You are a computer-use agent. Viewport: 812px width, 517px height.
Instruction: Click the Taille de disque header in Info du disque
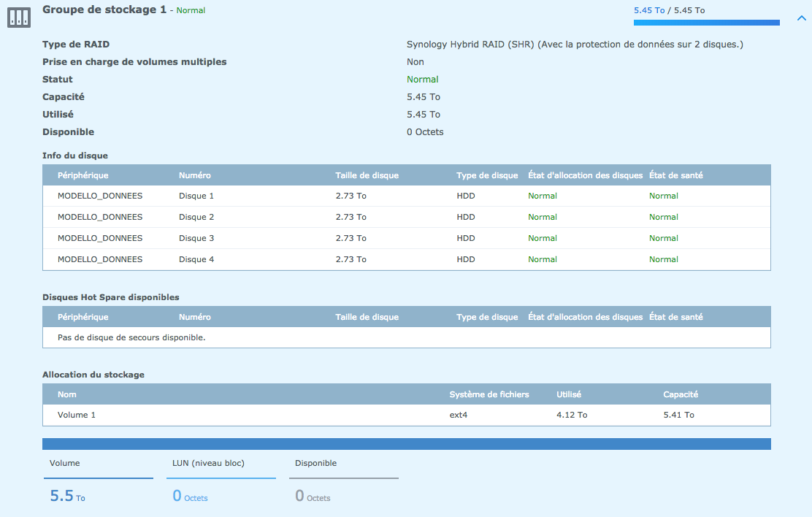(367, 175)
